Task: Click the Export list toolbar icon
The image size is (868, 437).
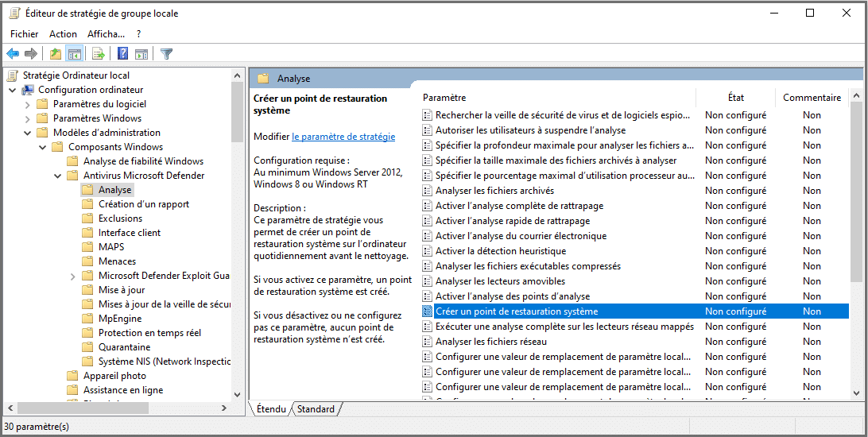Action: pyautogui.click(x=99, y=54)
